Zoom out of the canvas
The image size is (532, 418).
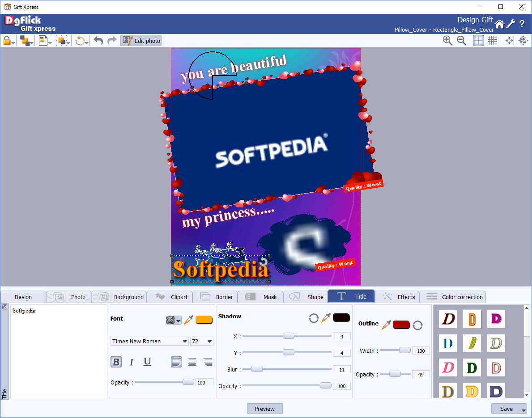(x=461, y=41)
